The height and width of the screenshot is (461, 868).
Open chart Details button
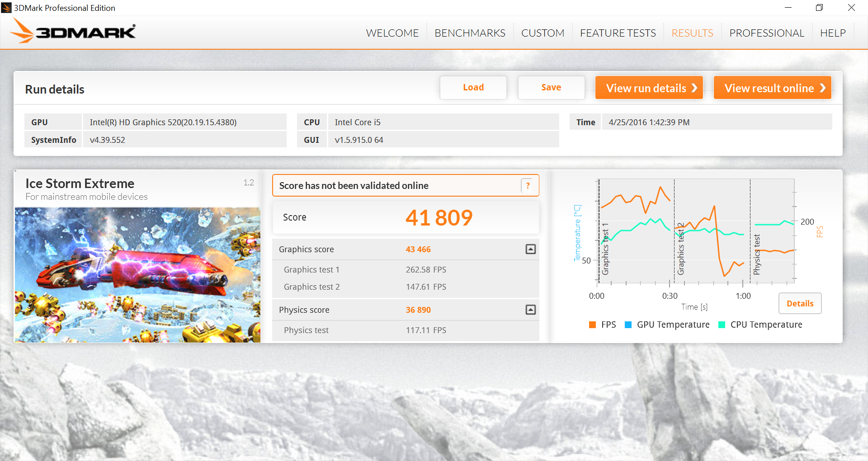pos(800,303)
